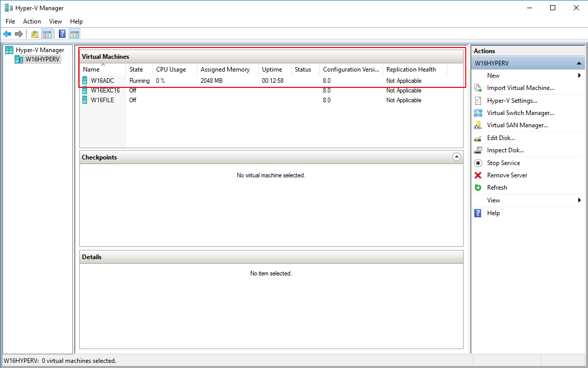Click the Hyper-V Manager title bar app icon

click(9, 8)
